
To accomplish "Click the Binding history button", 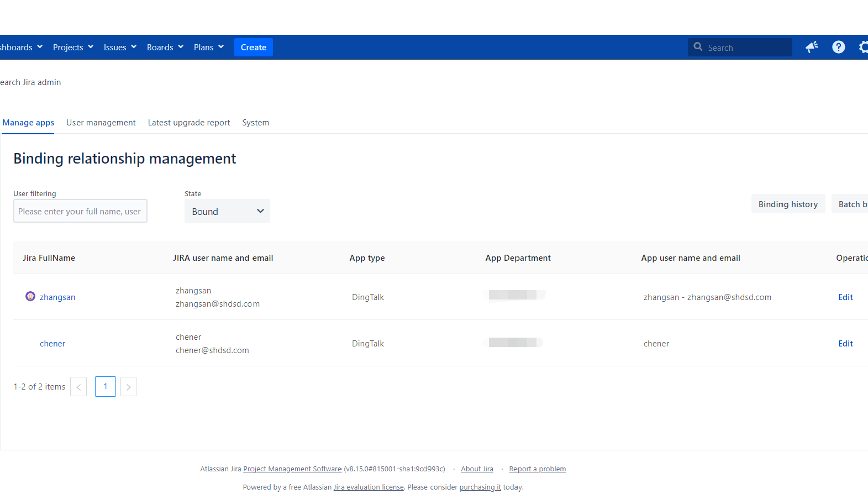I will [788, 204].
